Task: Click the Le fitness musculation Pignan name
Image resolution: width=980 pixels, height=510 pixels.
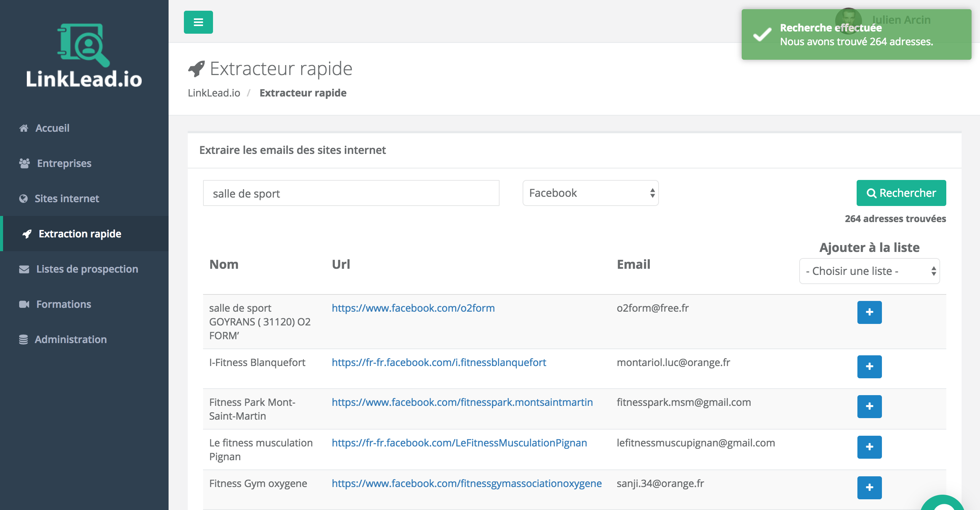Action: (261, 450)
